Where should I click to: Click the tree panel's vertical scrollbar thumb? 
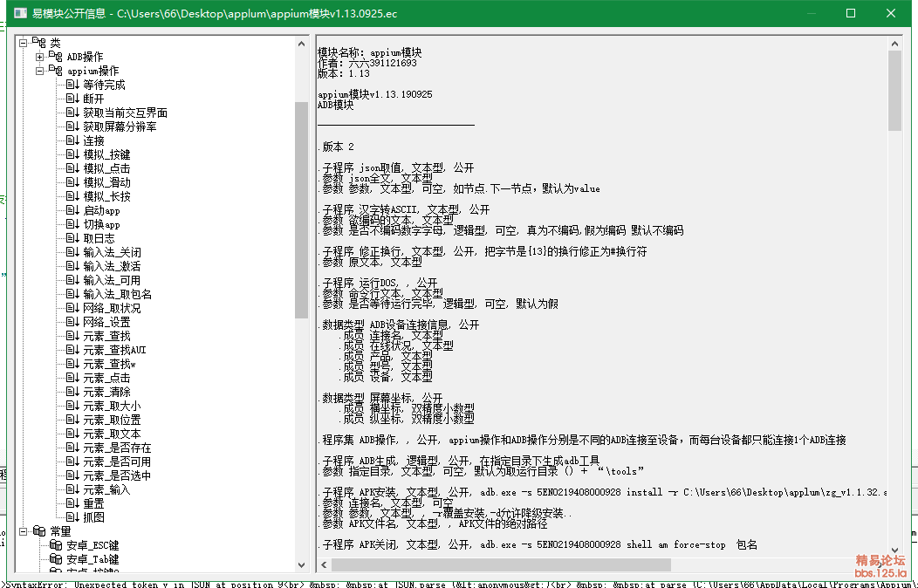pyautogui.click(x=302, y=210)
